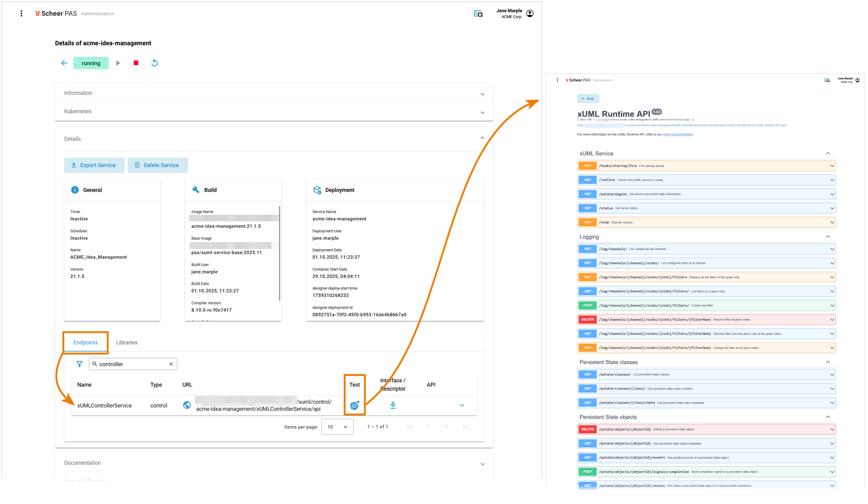
Task: Go to the previous page of endpoints
Action: [428, 427]
